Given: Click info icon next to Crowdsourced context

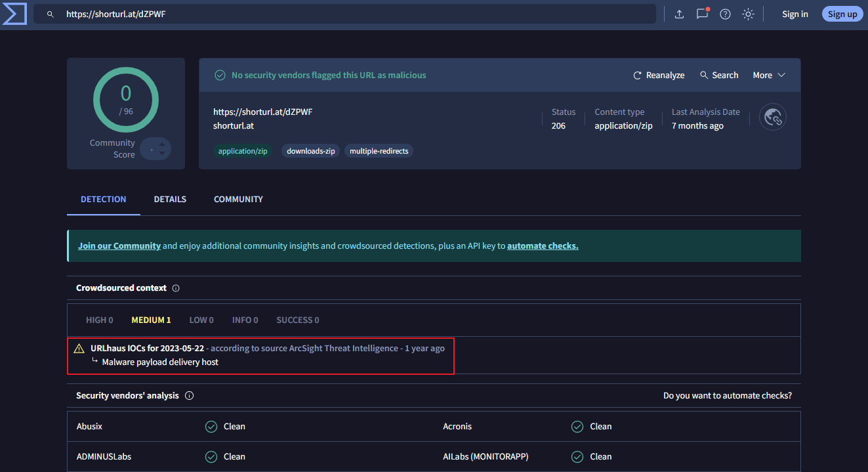Looking at the screenshot, I should click(x=176, y=288).
